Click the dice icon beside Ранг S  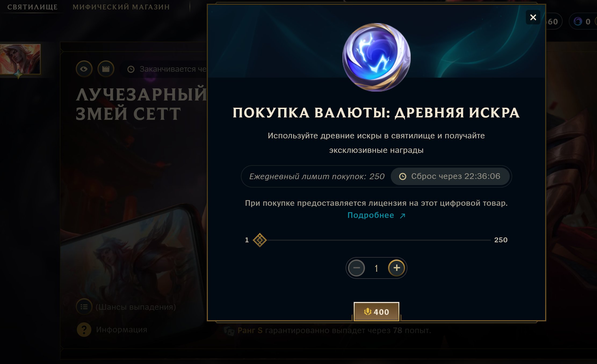point(230,331)
